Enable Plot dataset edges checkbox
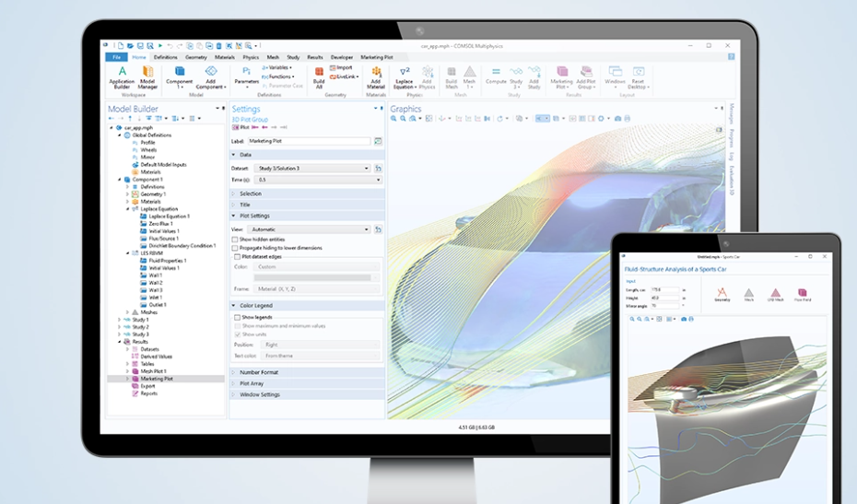857x504 pixels. [237, 256]
